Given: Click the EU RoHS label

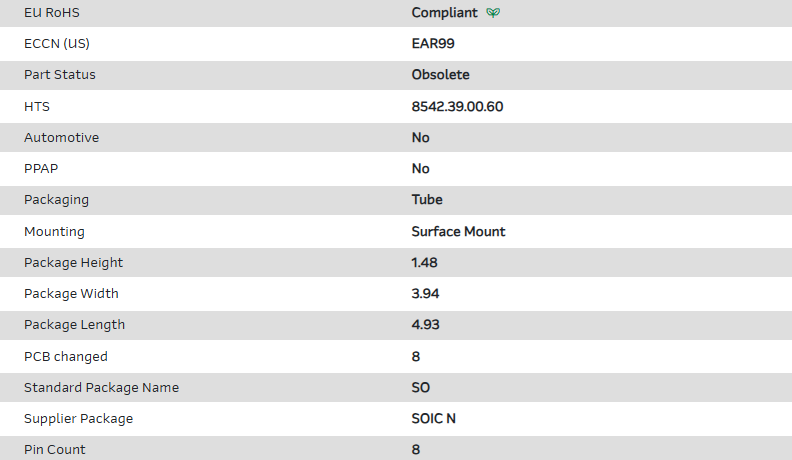Looking at the screenshot, I should coord(53,13).
